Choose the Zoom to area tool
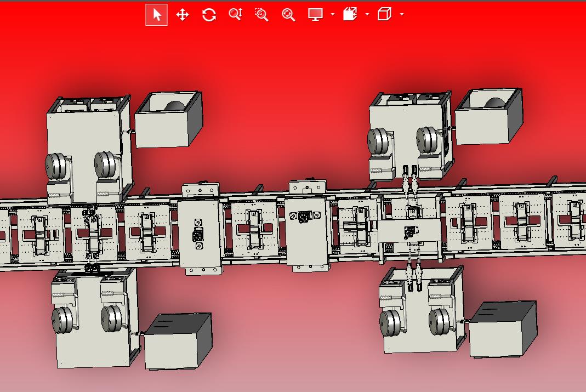 tap(261, 15)
